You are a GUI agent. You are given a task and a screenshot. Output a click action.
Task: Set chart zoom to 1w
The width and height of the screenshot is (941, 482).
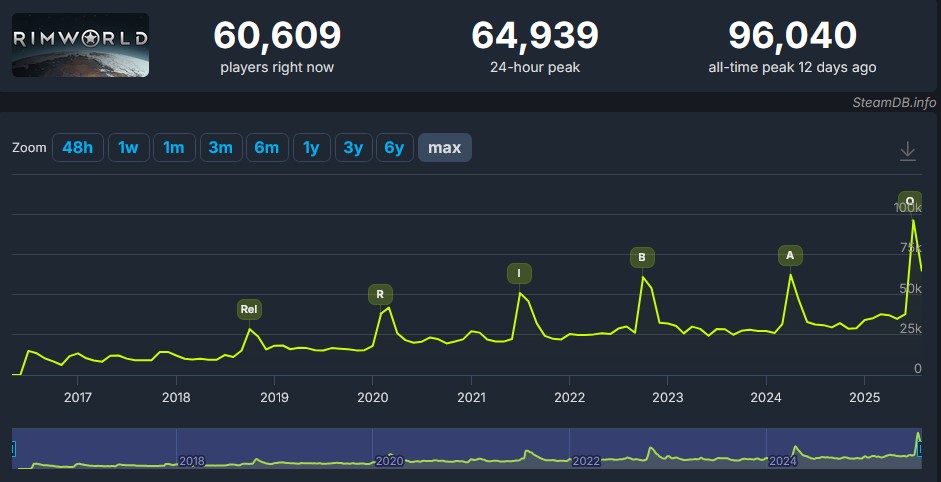[x=128, y=148]
